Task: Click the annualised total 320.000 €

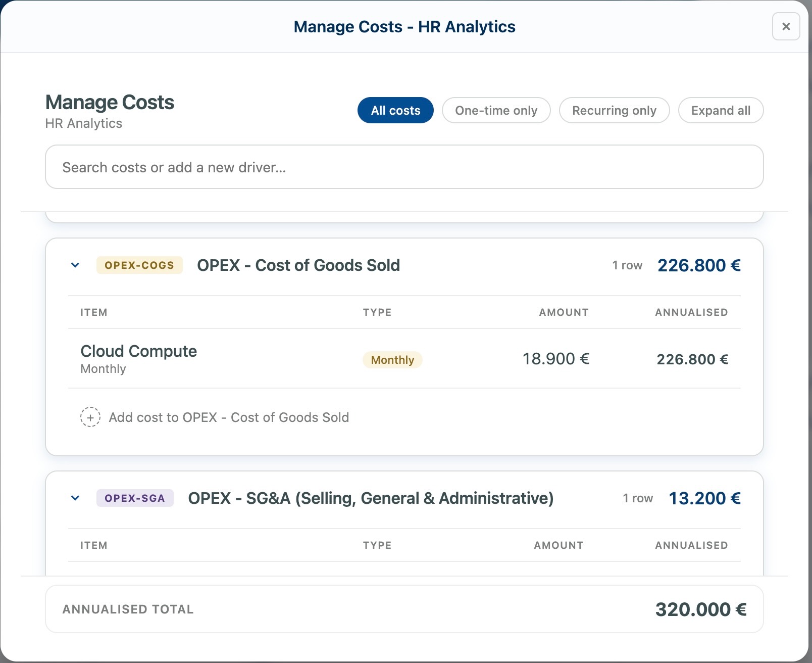Action: click(701, 609)
